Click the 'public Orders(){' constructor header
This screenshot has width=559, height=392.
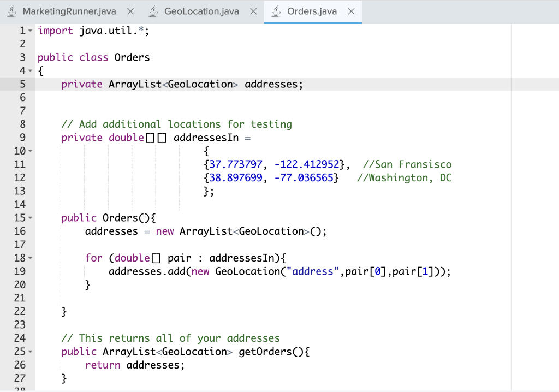[109, 218]
